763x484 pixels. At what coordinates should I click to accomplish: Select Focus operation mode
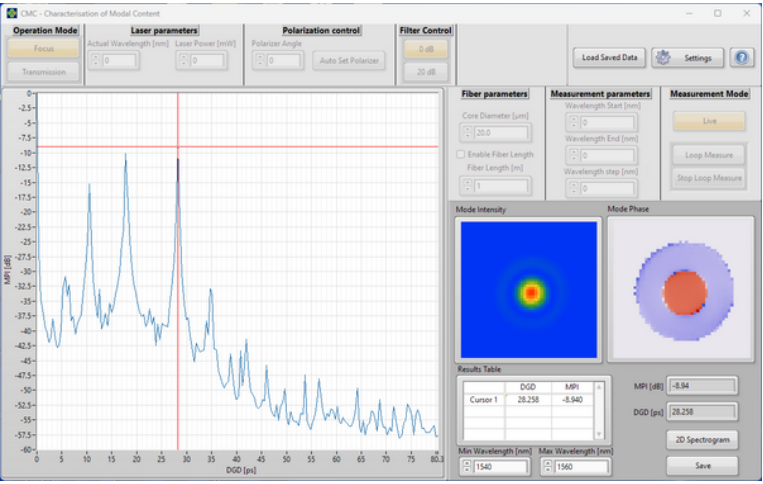pyautogui.click(x=42, y=49)
